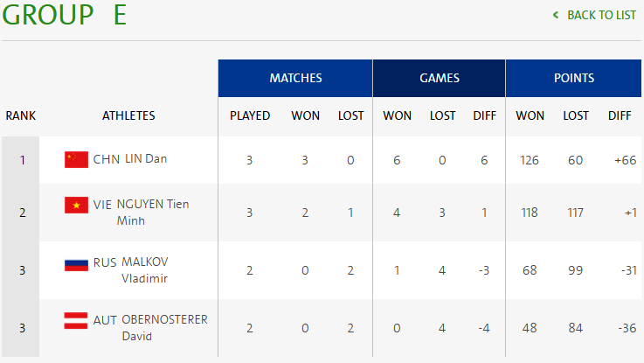Click the Austria flag icon
Image resolution: width=644 pixels, height=363 pixels.
(x=77, y=320)
